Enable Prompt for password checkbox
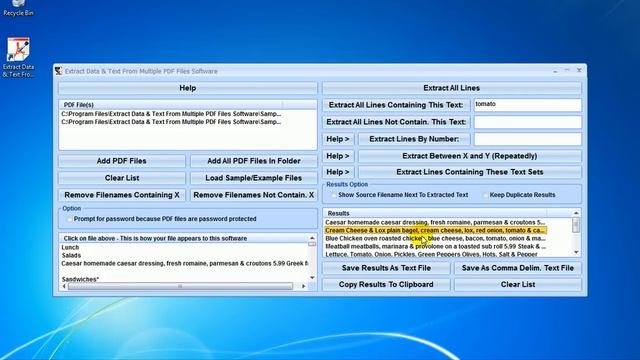Image resolution: width=640 pixels, height=360 pixels. click(69, 219)
